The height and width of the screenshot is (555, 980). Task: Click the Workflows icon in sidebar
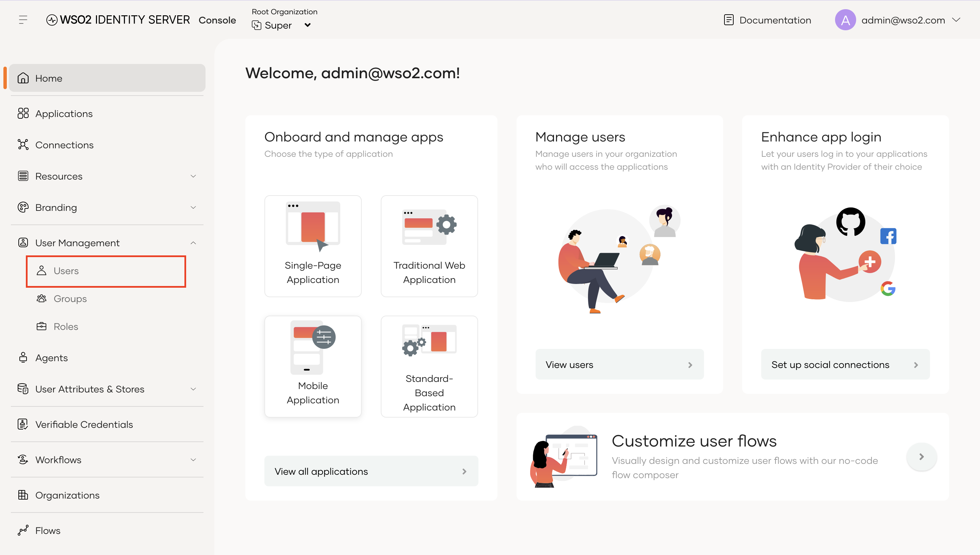pyautogui.click(x=23, y=460)
